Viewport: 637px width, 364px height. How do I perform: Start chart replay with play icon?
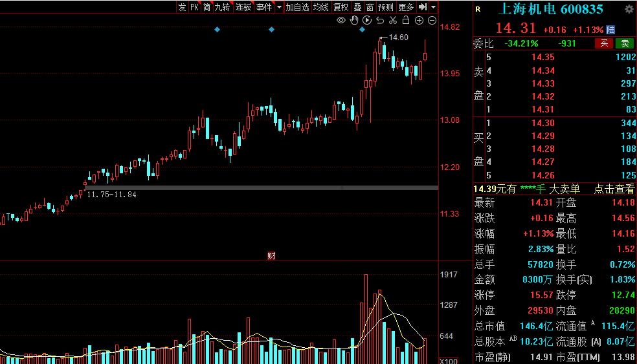(367, 20)
